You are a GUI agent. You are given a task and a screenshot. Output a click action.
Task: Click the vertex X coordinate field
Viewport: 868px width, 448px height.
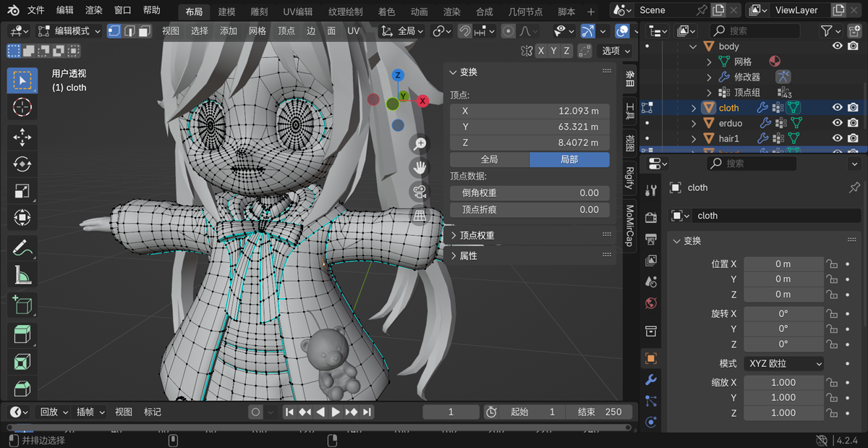pos(529,111)
